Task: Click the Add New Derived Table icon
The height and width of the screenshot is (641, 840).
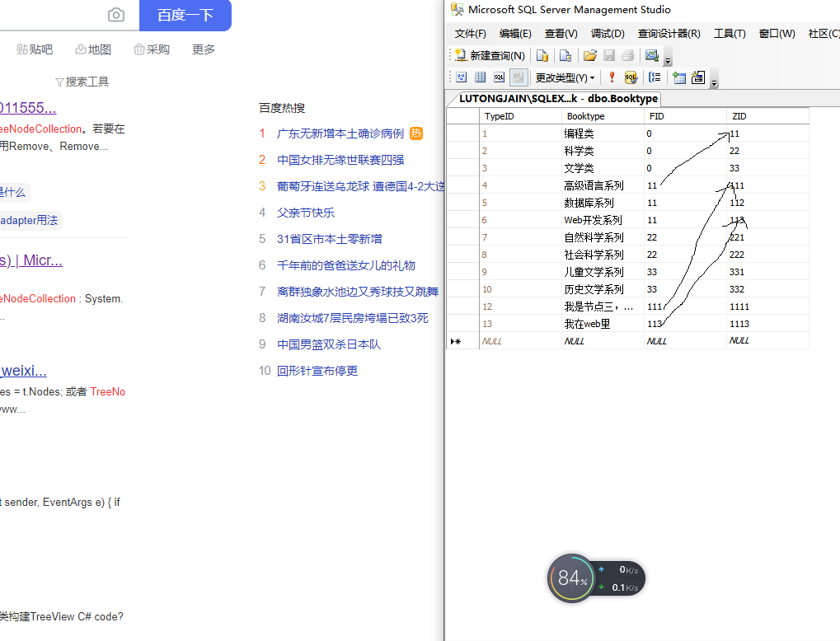Action: click(x=697, y=77)
